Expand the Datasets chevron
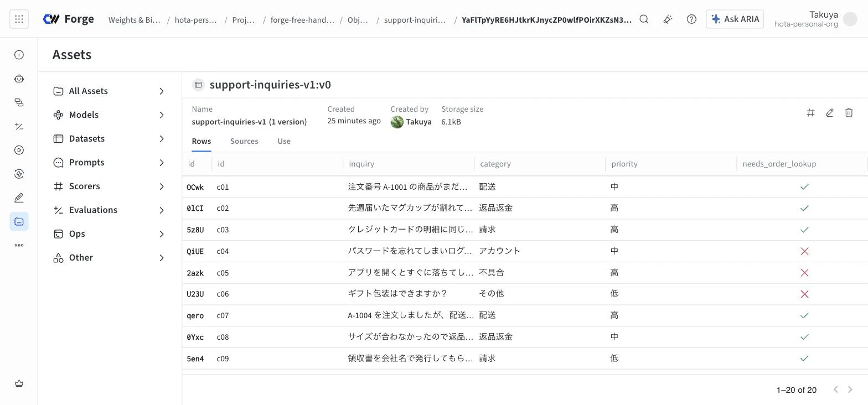 [162, 139]
